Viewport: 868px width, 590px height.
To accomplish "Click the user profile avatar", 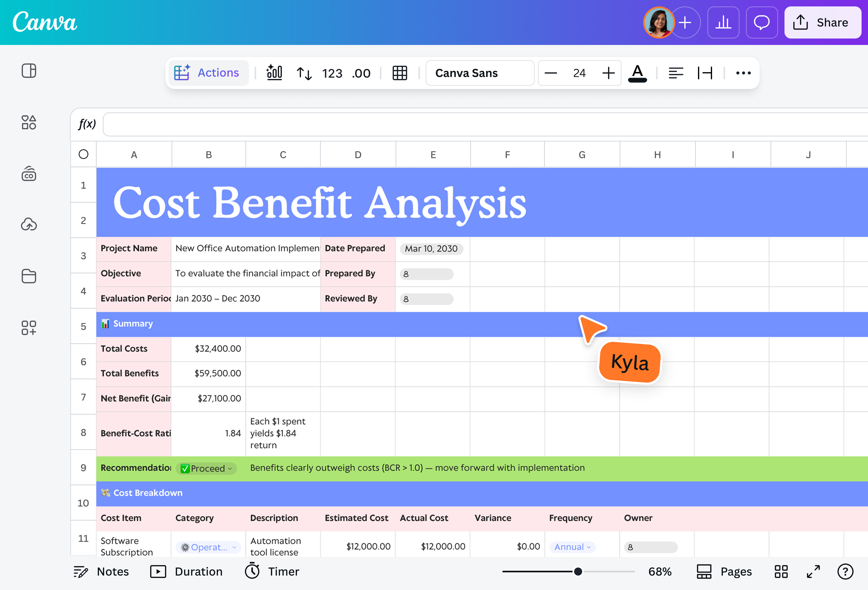I will (658, 22).
